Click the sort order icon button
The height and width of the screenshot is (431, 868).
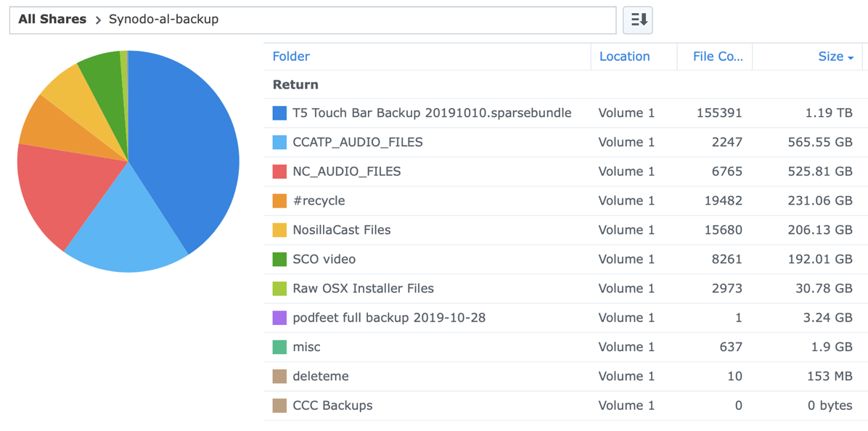coord(638,20)
